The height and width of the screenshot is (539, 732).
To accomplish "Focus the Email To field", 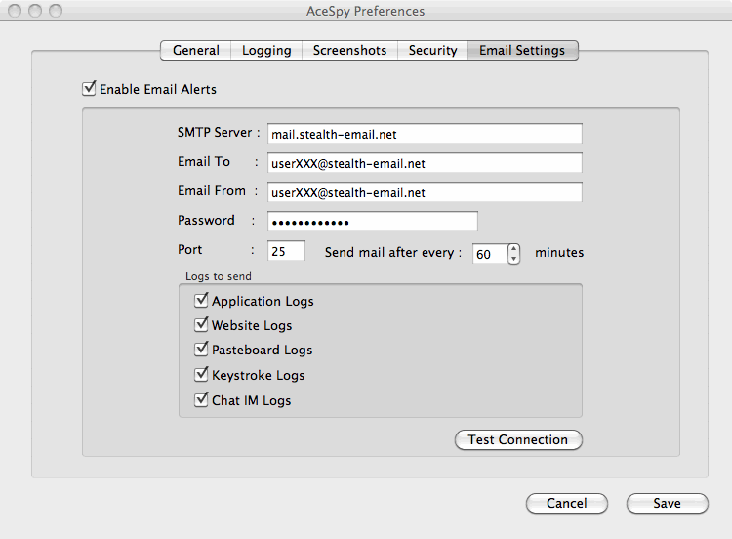I will click(x=424, y=163).
